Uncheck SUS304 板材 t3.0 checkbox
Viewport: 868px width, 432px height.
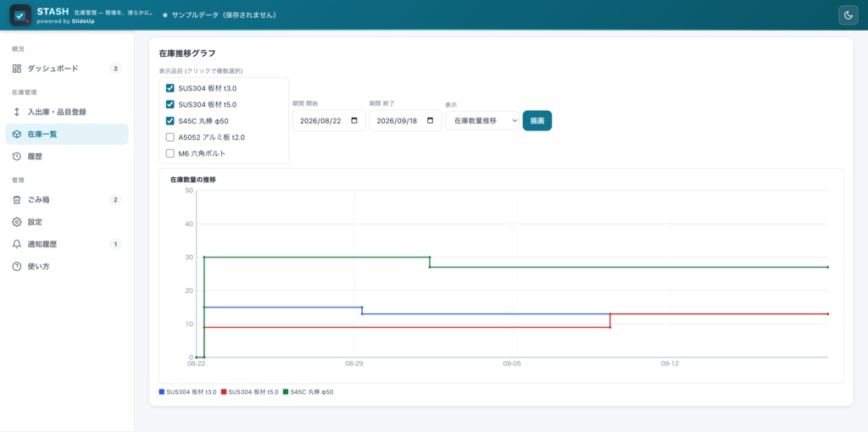[170, 88]
